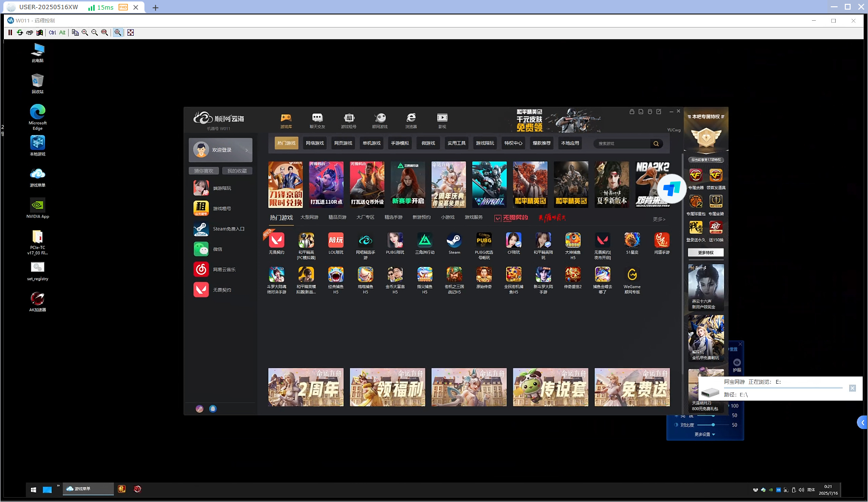This screenshot has height=502, width=868.
Task: Click the 阿宝网游 browsing progress bar
Action: pos(783,388)
